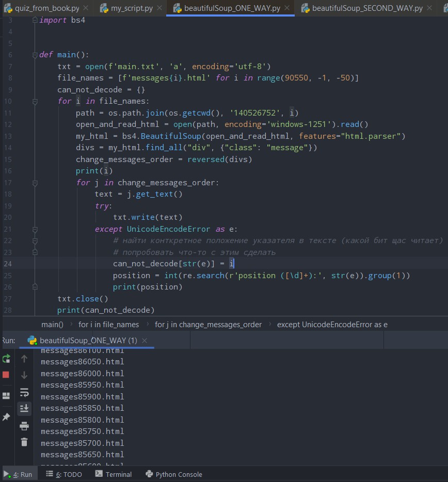Switch to the my_script.py tab
The image size is (448, 482).
132,8
